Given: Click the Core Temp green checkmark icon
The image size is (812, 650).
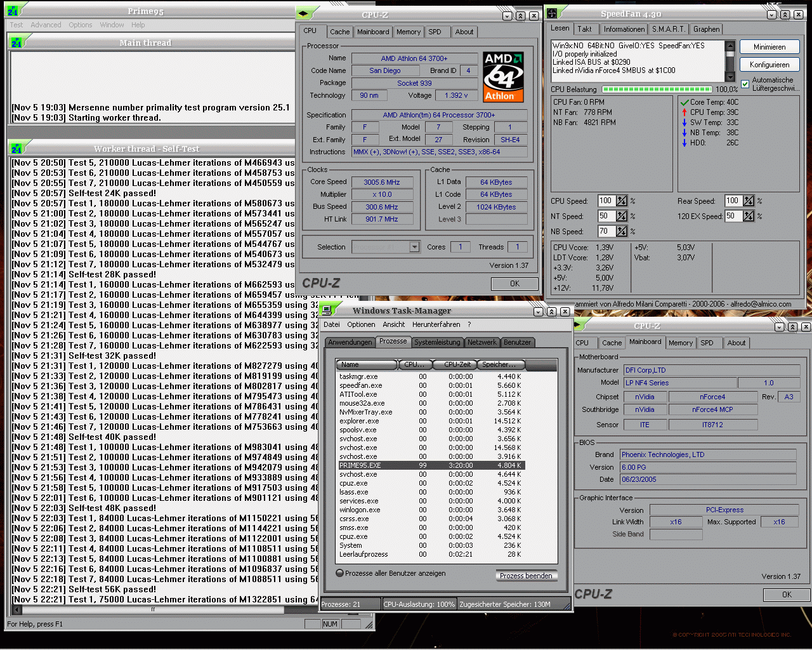Looking at the screenshot, I should [684, 102].
